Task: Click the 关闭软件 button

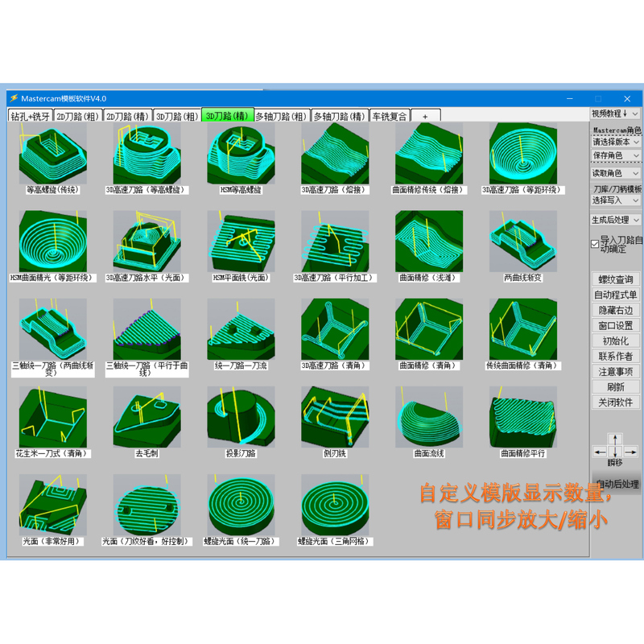Action: (x=615, y=402)
